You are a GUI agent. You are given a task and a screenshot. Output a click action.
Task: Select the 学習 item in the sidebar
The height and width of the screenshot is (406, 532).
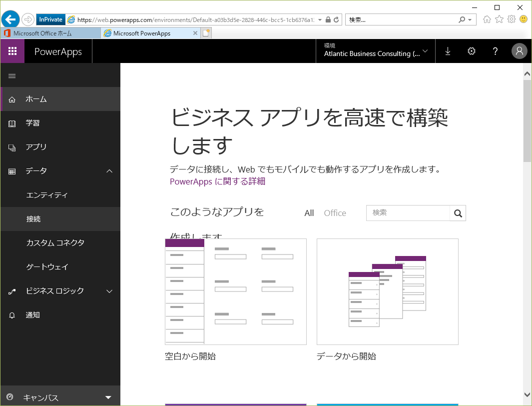pos(60,123)
